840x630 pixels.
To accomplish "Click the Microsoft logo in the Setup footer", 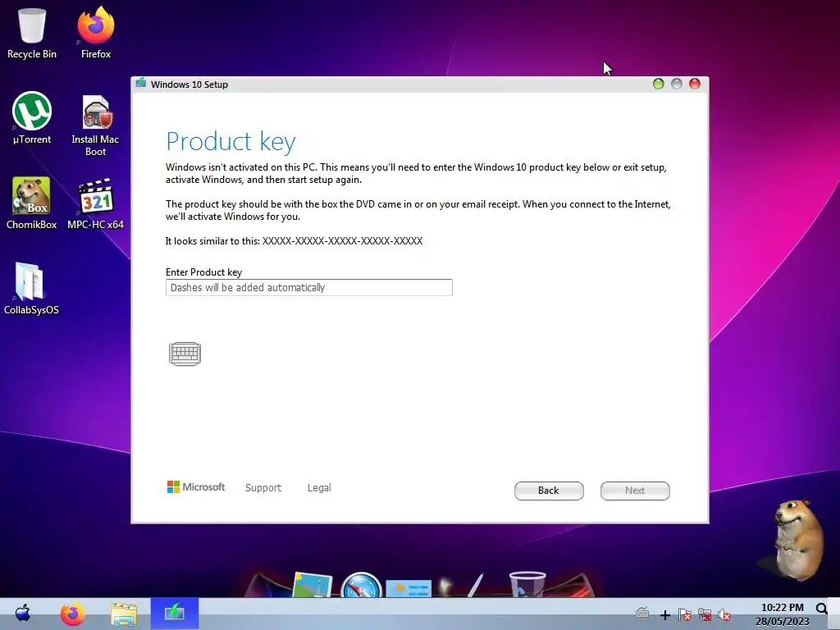I will [x=196, y=487].
